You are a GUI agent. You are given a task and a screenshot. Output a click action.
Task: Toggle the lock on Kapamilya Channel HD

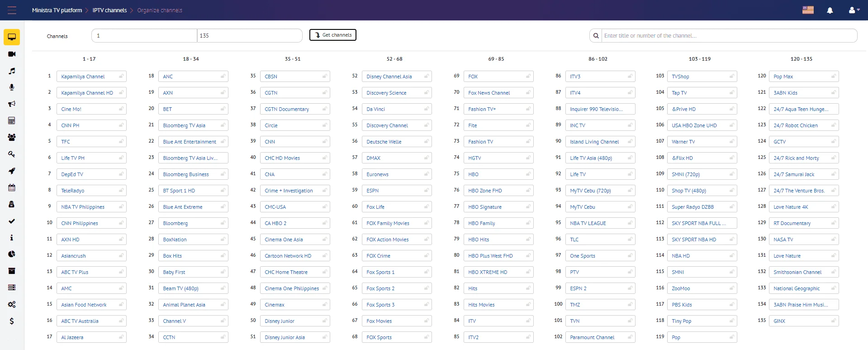pos(121,92)
